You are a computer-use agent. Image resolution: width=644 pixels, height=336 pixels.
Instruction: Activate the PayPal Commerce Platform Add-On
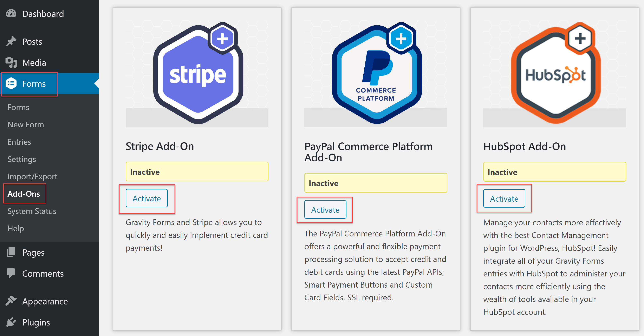pos(325,210)
